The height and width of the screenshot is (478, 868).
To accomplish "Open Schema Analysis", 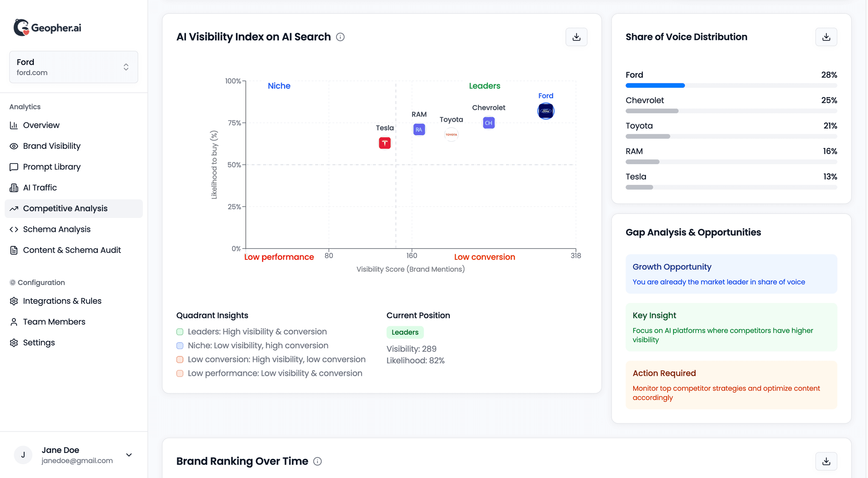I will (x=56, y=229).
